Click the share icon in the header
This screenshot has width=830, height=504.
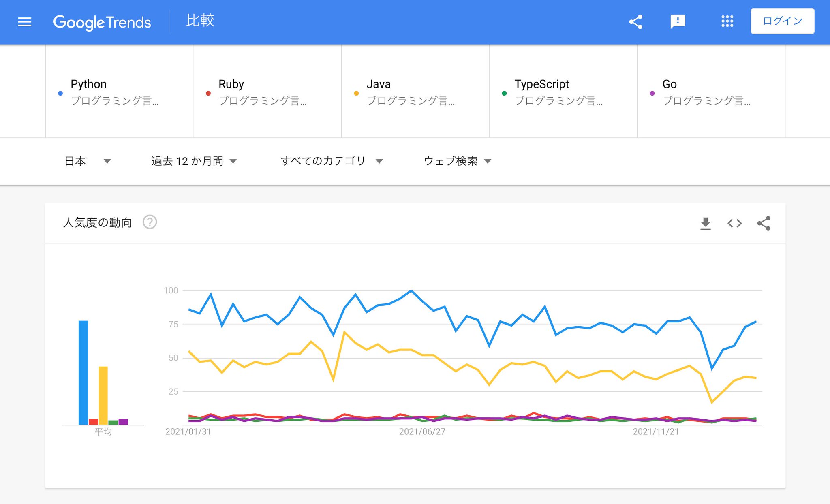click(636, 21)
